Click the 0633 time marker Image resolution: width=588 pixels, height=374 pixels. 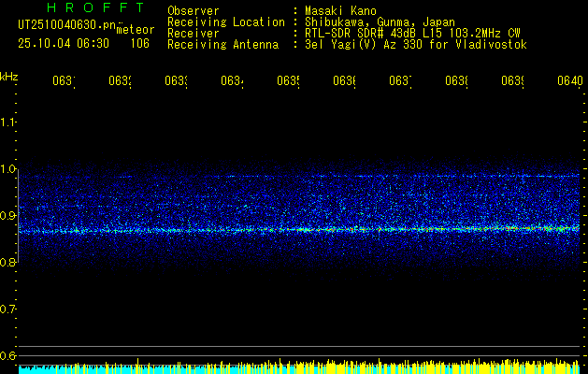176,81
